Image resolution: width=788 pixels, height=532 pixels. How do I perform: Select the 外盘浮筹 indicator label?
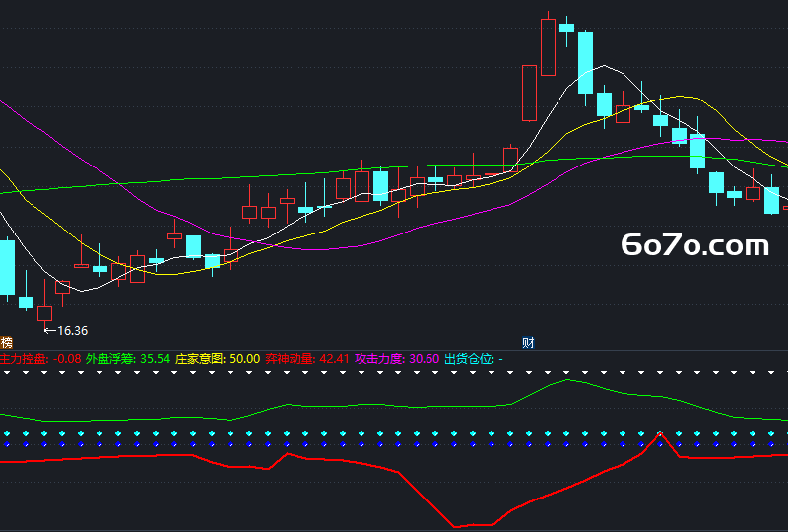(x=109, y=359)
